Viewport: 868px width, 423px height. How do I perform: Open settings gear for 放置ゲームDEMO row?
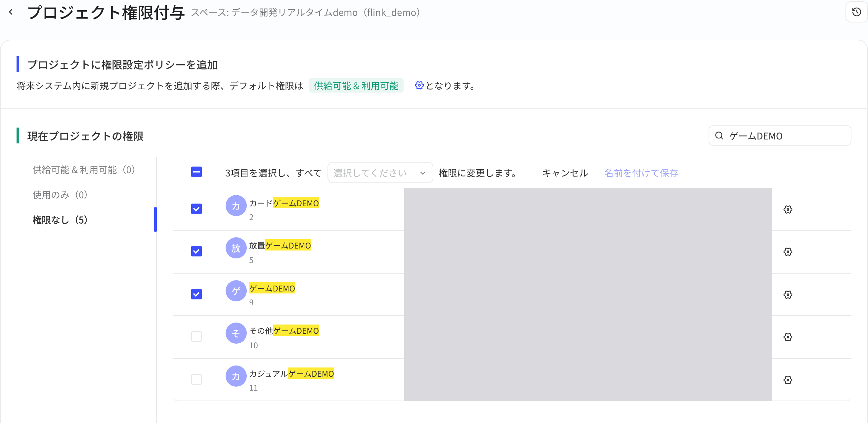tap(788, 252)
